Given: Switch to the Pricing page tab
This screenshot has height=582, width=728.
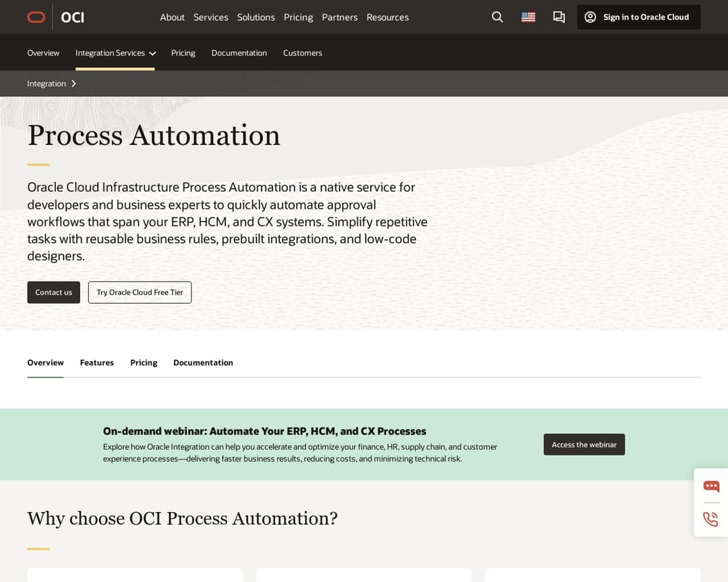Looking at the screenshot, I should click(144, 362).
